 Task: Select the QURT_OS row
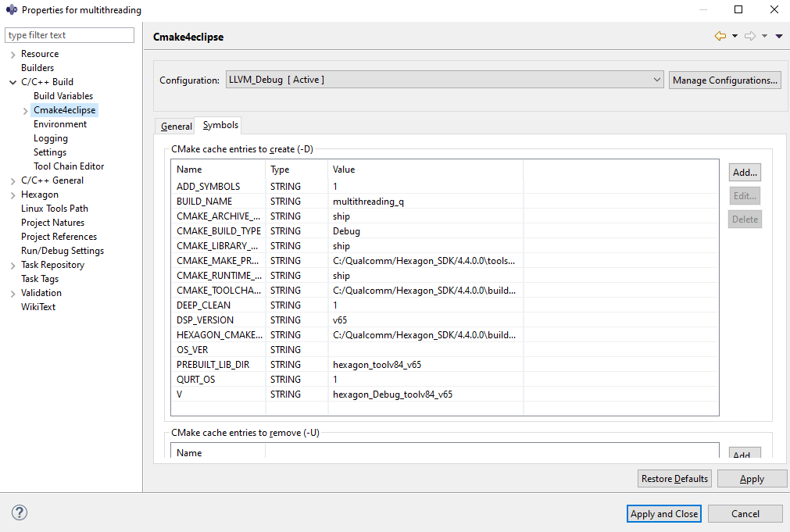(x=445, y=380)
